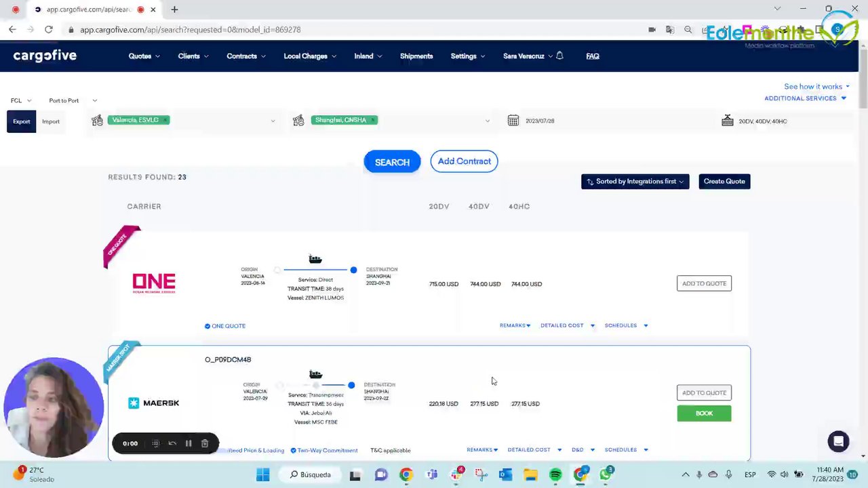Add the ONE rate to quote
Image resolution: width=868 pixels, height=488 pixels.
tap(704, 283)
